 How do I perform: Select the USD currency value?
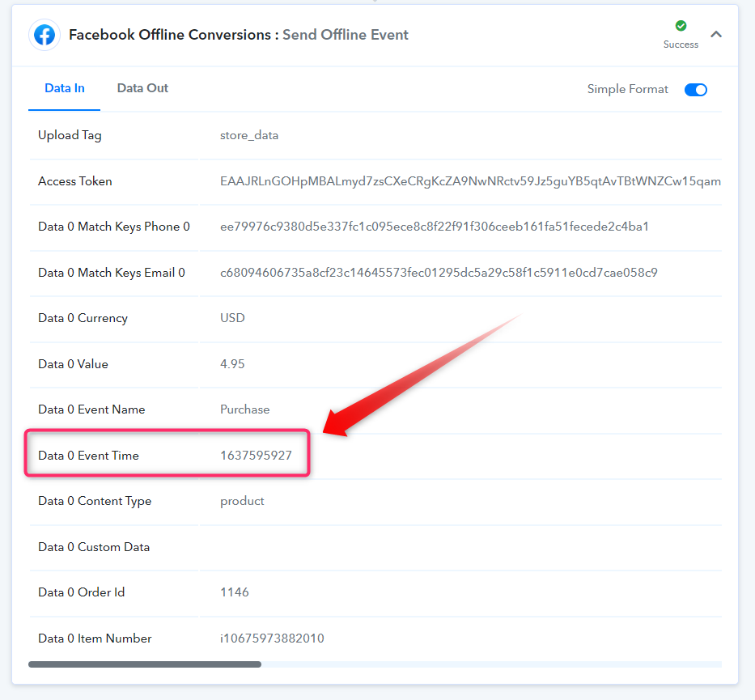click(232, 318)
